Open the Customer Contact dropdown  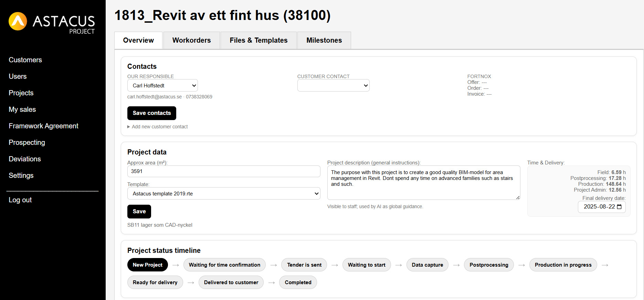(333, 86)
